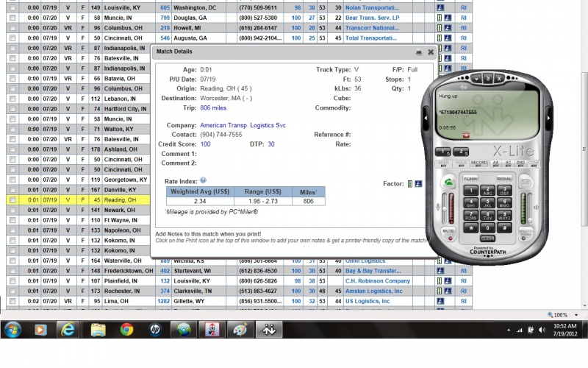Open the American Transp. Logistics Svc link
The width and height of the screenshot is (588, 368).
pyautogui.click(x=243, y=125)
